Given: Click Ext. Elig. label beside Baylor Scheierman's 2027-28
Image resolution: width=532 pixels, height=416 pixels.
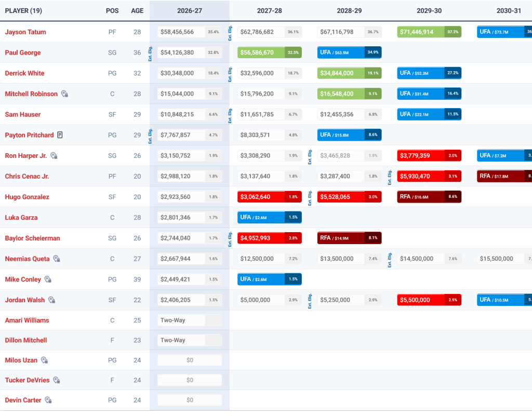Looking at the screenshot, I should pyautogui.click(x=230, y=239).
